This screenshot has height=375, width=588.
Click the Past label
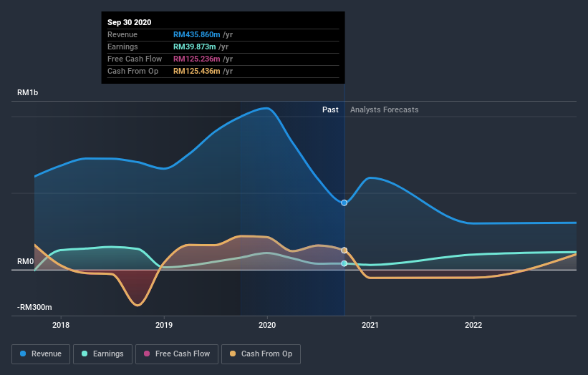(x=330, y=109)
